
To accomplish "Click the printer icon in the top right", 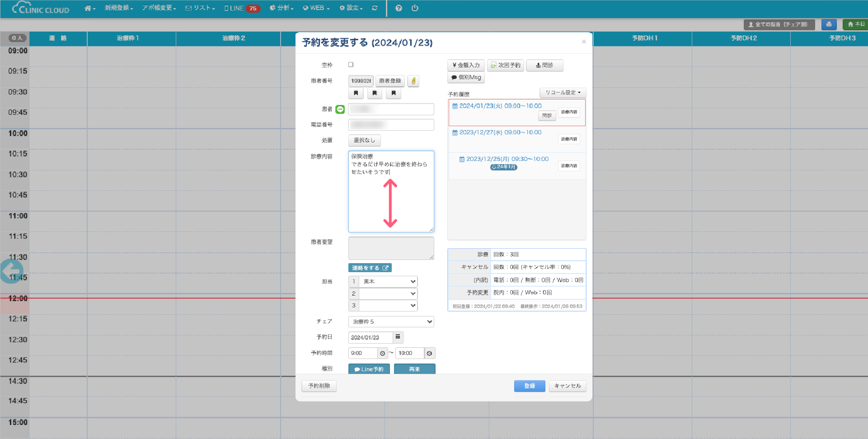I will tap(829, 24).
